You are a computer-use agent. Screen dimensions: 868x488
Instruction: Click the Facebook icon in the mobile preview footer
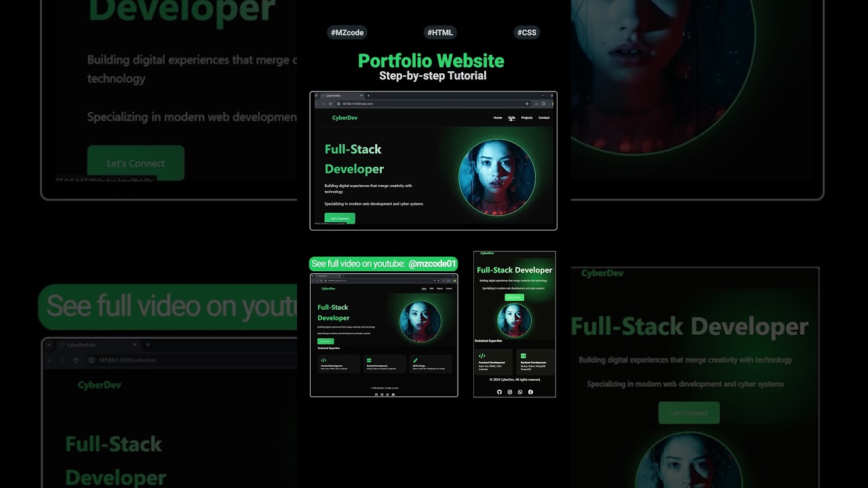coord(530,392)
